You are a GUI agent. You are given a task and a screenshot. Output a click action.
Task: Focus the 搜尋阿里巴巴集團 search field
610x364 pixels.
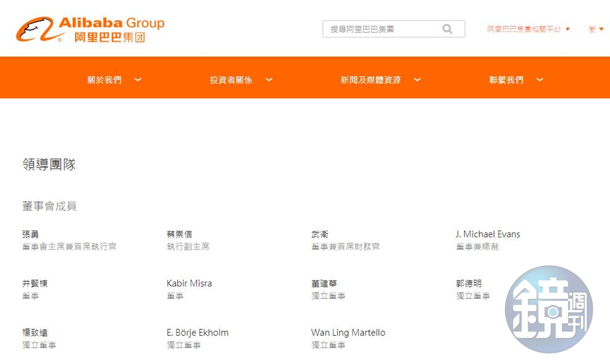(x=394, y=29)
